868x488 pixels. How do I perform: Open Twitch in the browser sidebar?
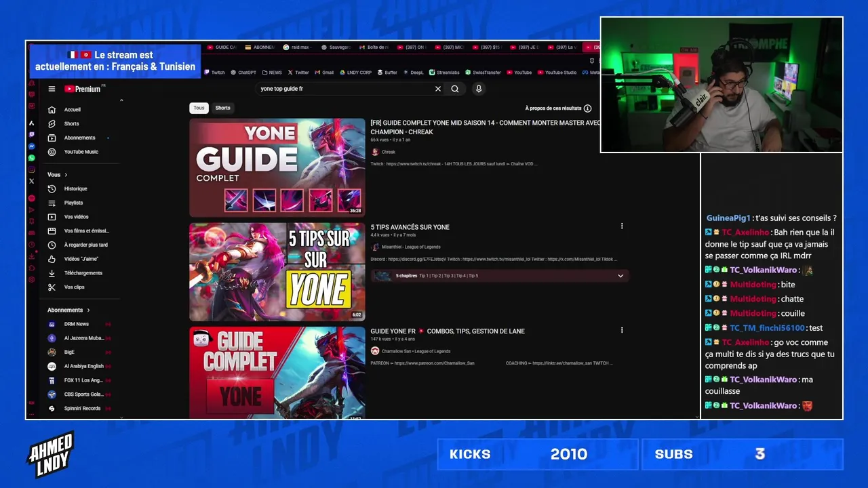(31, 134)
